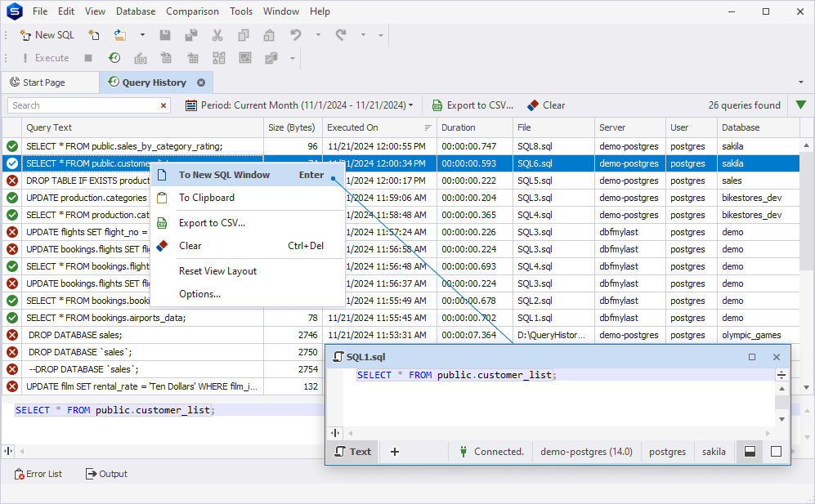
Task: Select the UPDATE film SET rental_rate row
Action: click(163, 386)
